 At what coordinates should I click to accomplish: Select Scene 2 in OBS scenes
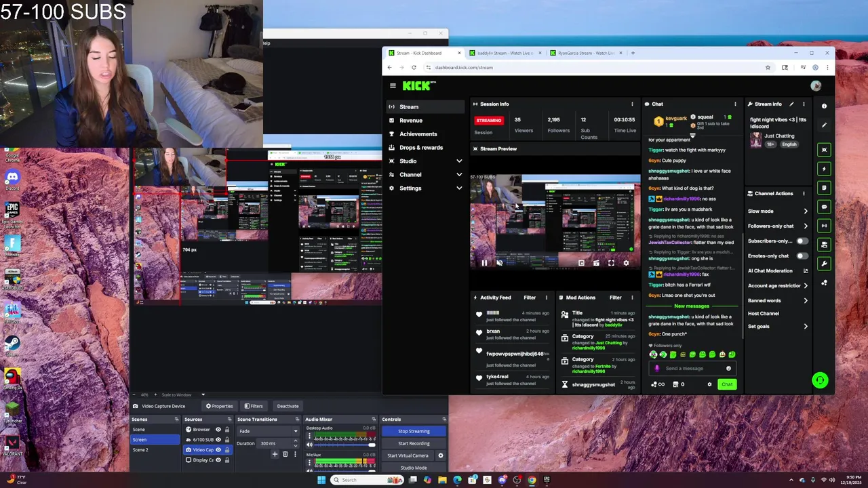156,449
